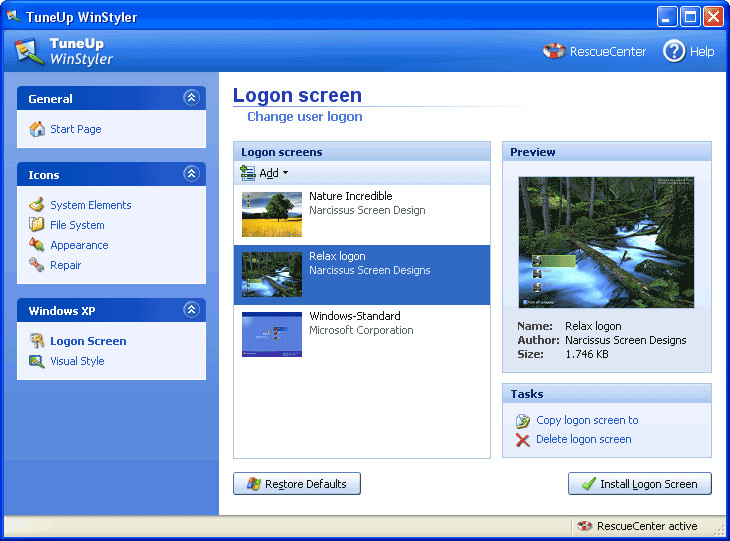Click the Logon Screen keys icon
The height and width of the screenshot is (541, 730).
(36, 341)
